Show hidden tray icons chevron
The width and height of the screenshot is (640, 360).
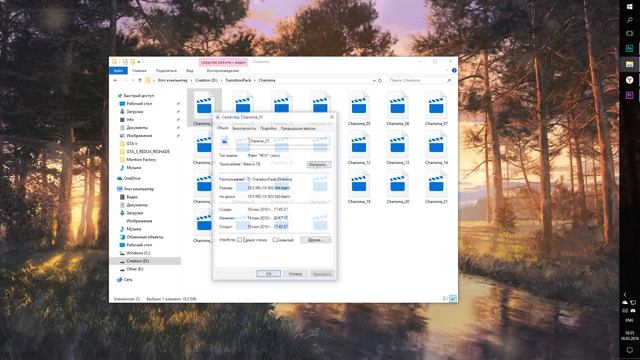[625, 294]
